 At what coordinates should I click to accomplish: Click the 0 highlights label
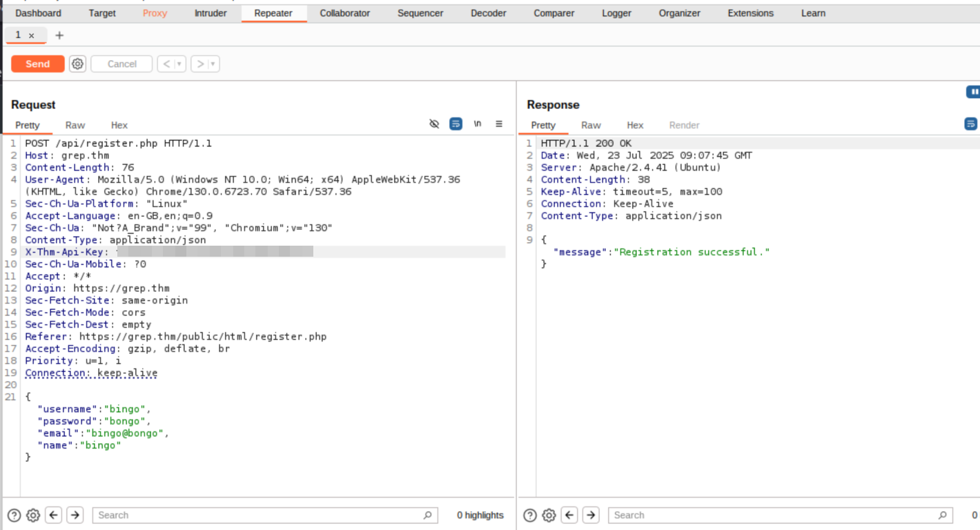[x=480, y=515]
